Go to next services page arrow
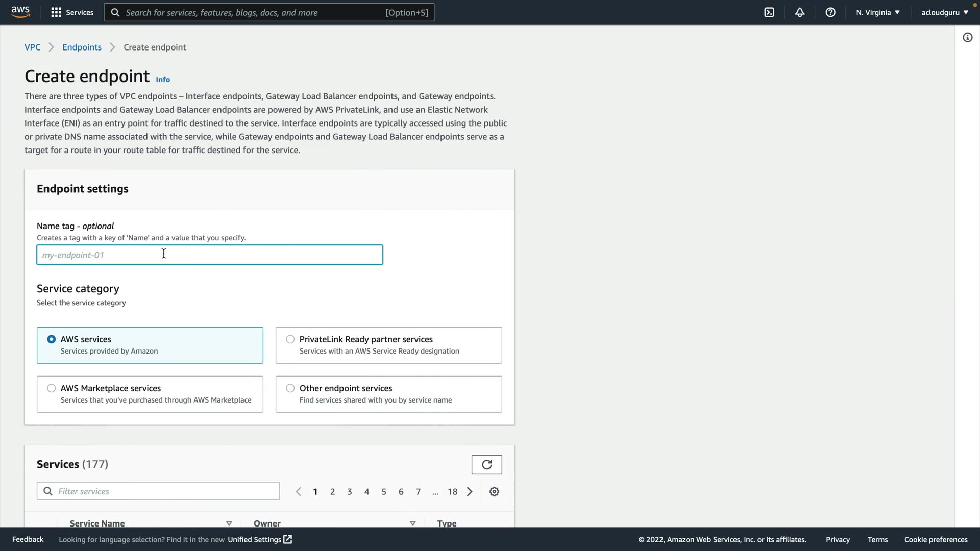The height and width of the screenshot is (551, 980). pyautogui.click(x=470, y=491)
